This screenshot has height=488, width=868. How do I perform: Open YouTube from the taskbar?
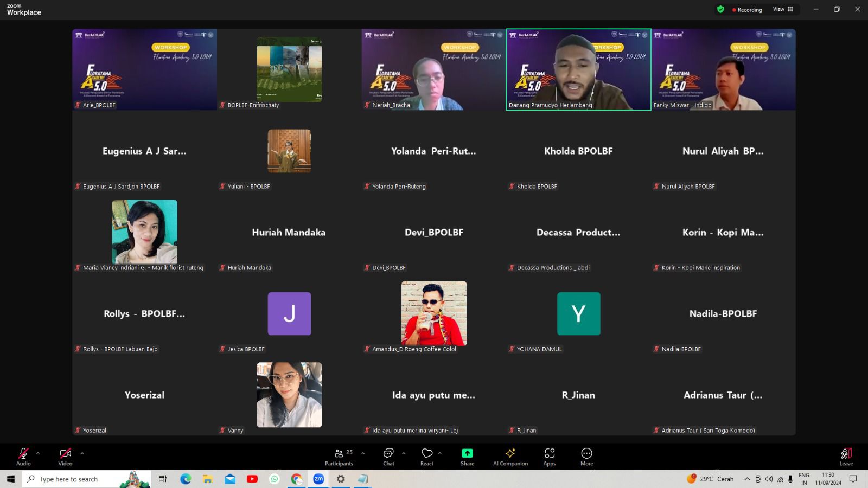pyautogui.click(x=252, y=479)
